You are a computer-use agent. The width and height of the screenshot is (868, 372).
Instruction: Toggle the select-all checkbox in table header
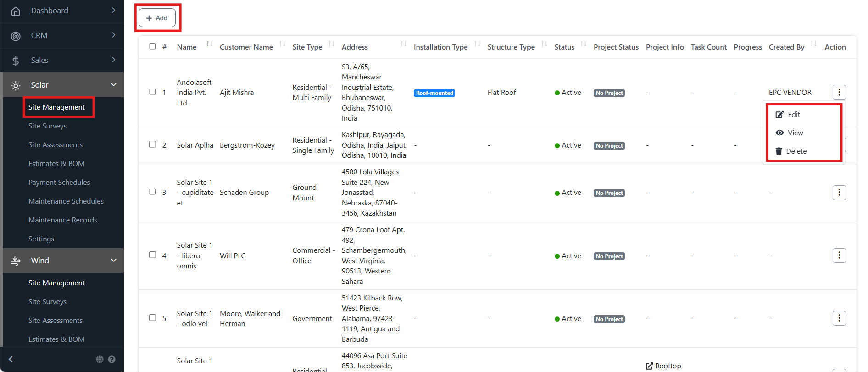[152, 46]
